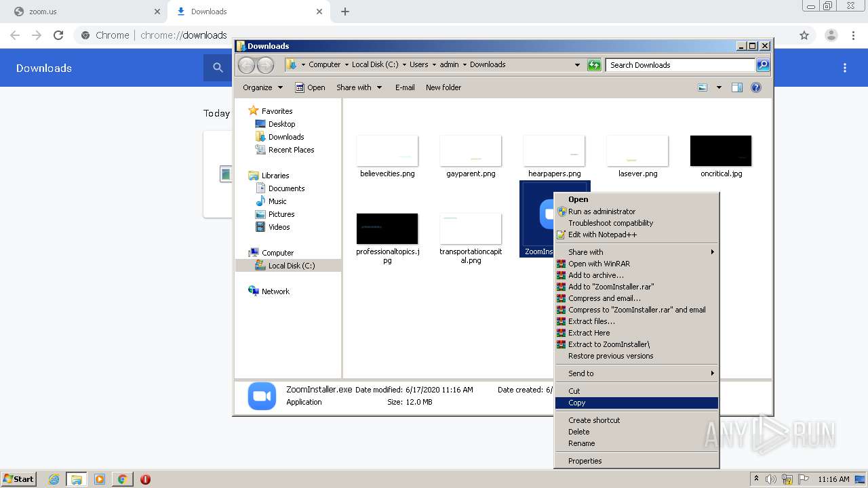
Task: Click the red stop icon in the taskbar
Action: click(x=145, y=479)
